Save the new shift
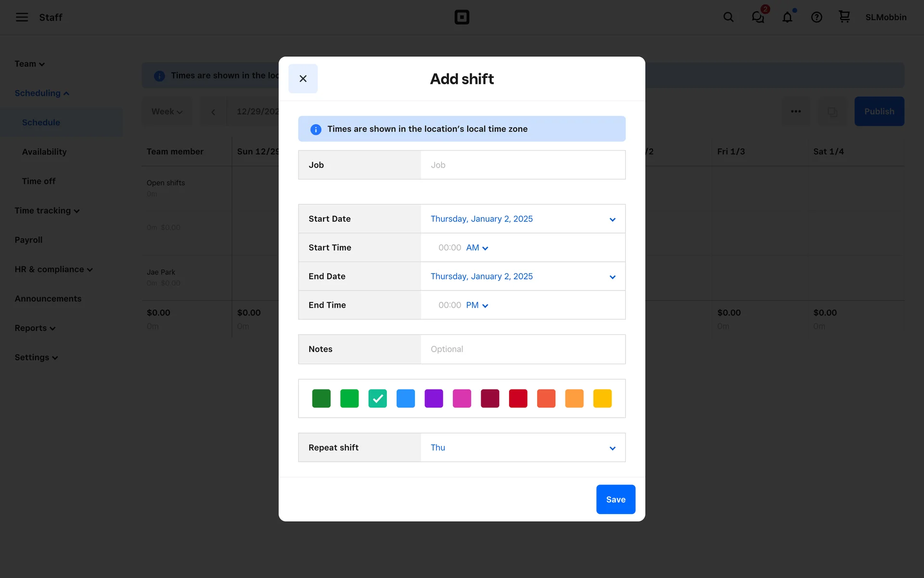 pos(616,499)
